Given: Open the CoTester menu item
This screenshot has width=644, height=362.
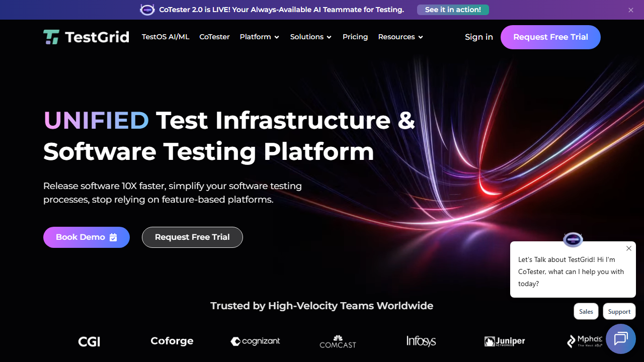Looking at the screenshot, I should [x=214, y=37].
